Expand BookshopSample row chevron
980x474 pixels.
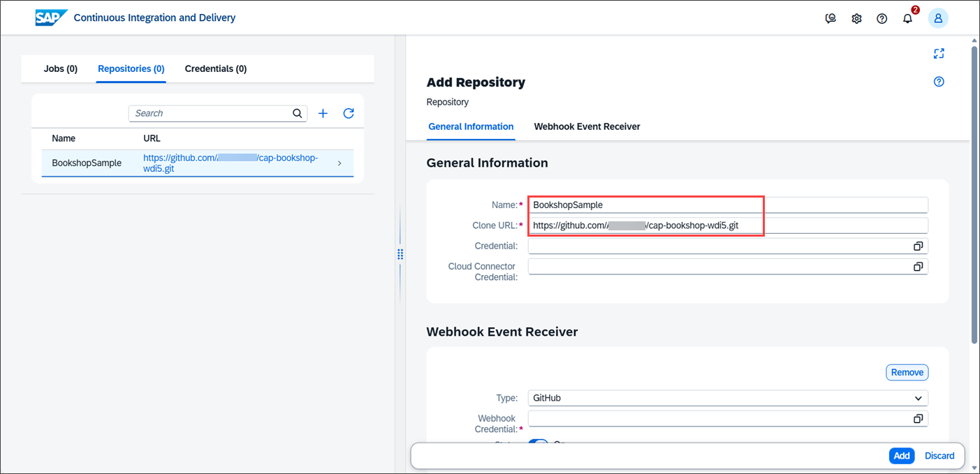[x=339, y=163]
